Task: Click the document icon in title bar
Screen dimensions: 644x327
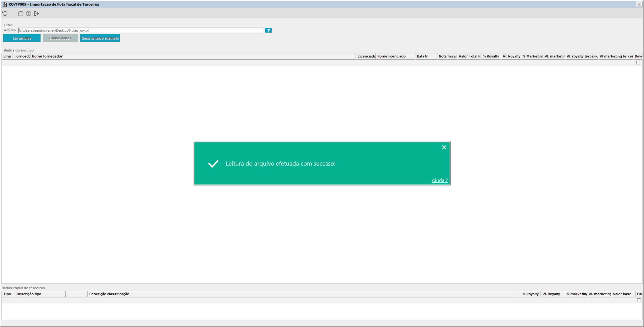Action: pos(5,4)
